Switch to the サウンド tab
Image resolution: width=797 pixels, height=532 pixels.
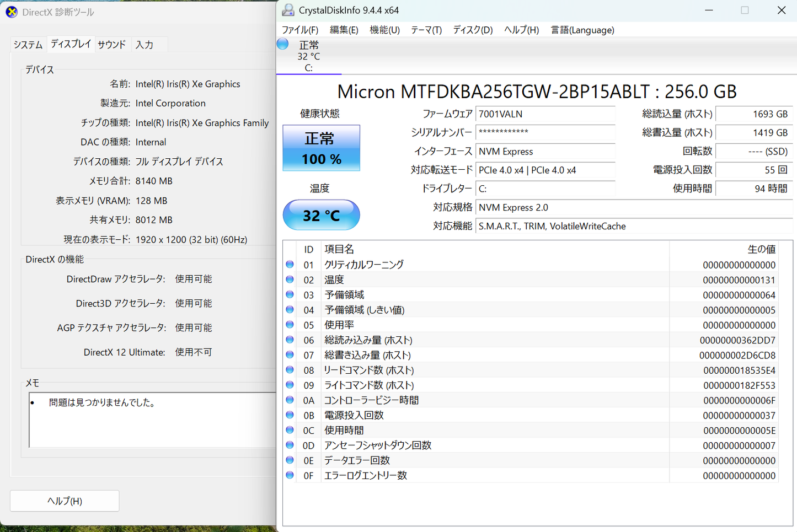[112, 45]
